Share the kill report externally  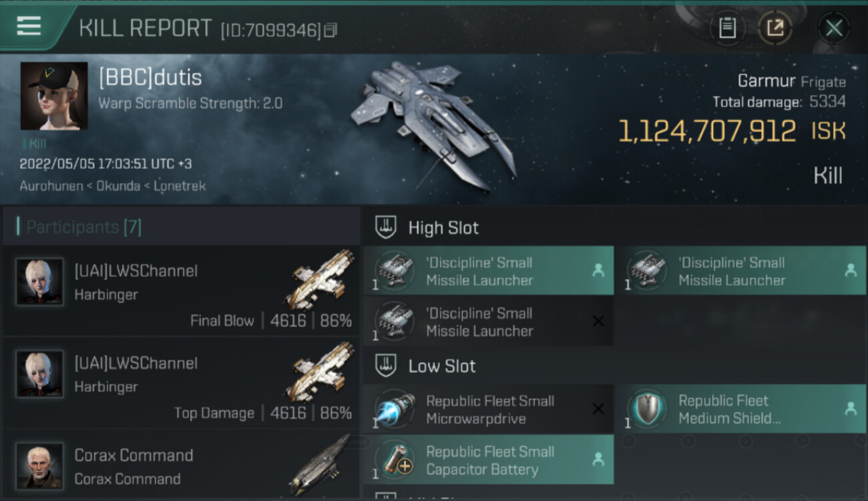775,28
